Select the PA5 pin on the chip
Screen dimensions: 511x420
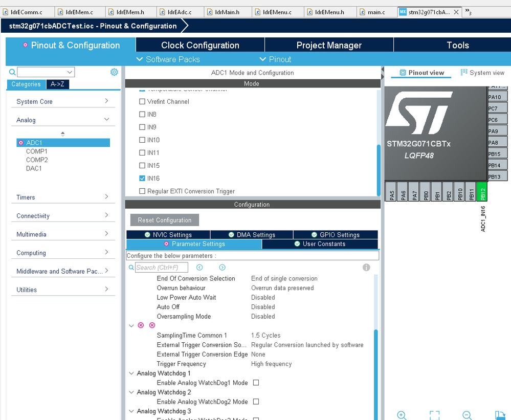click(x=391, y=192)
